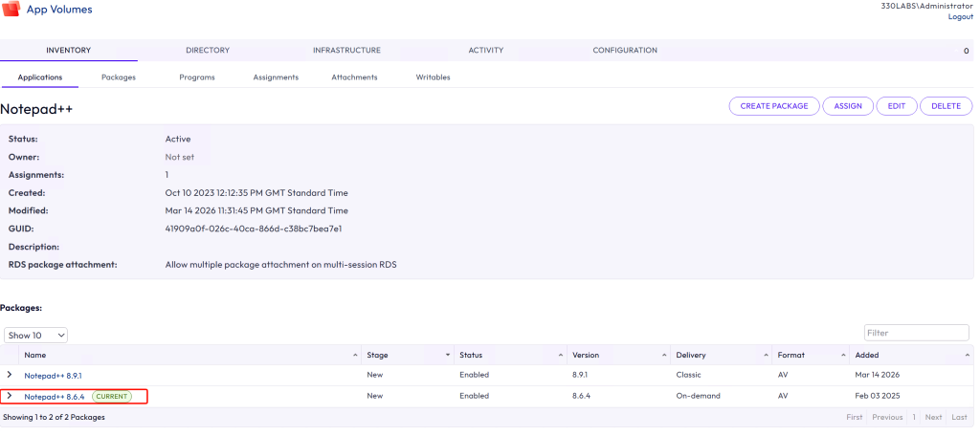Open the Show 10 page size dropdown
Image resolution: width=980 pixels, height=436 pixels.
35,336
